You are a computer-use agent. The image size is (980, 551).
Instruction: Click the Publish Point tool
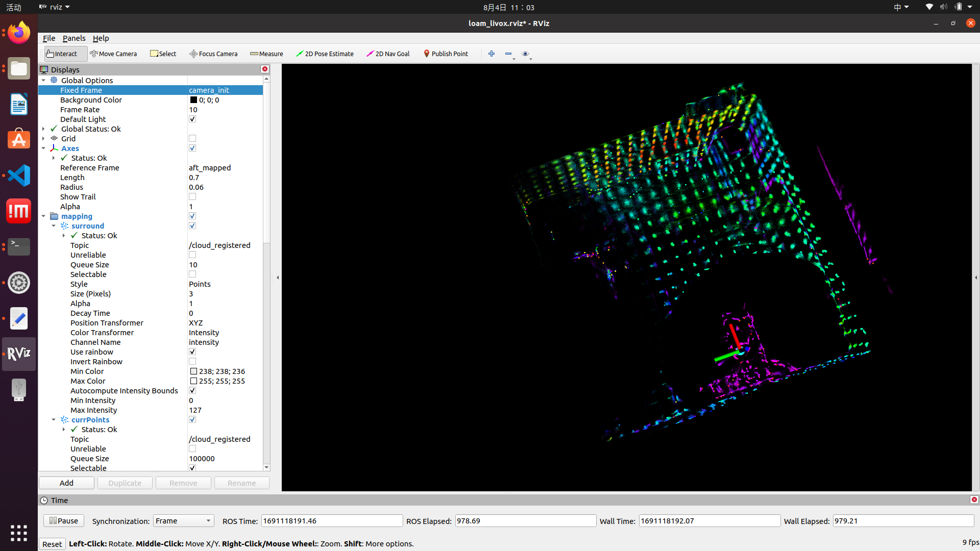[x=446, y=54]
